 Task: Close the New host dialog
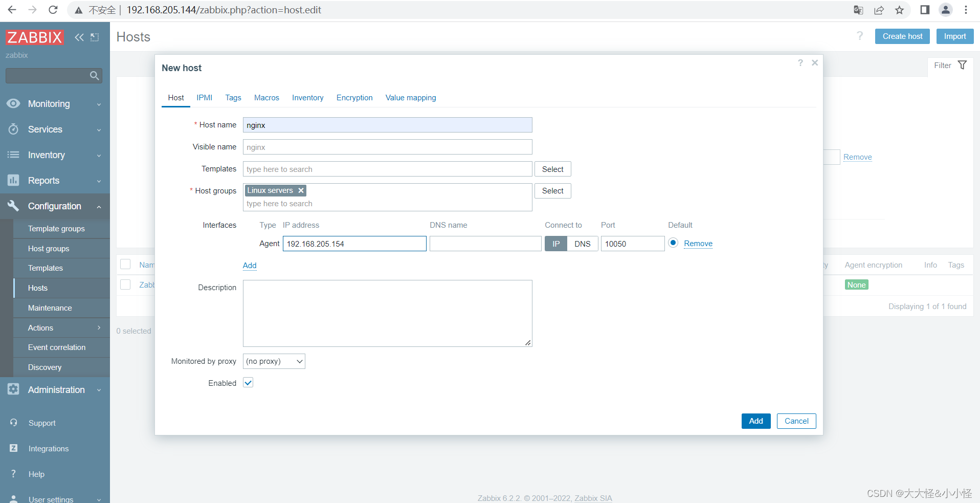pyautogui.click(x=815, y=62)
